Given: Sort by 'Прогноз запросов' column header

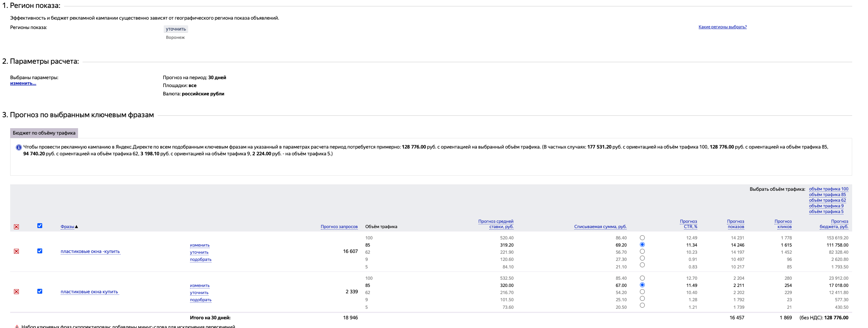Looking at the screenshot, I should pos(339,227).
